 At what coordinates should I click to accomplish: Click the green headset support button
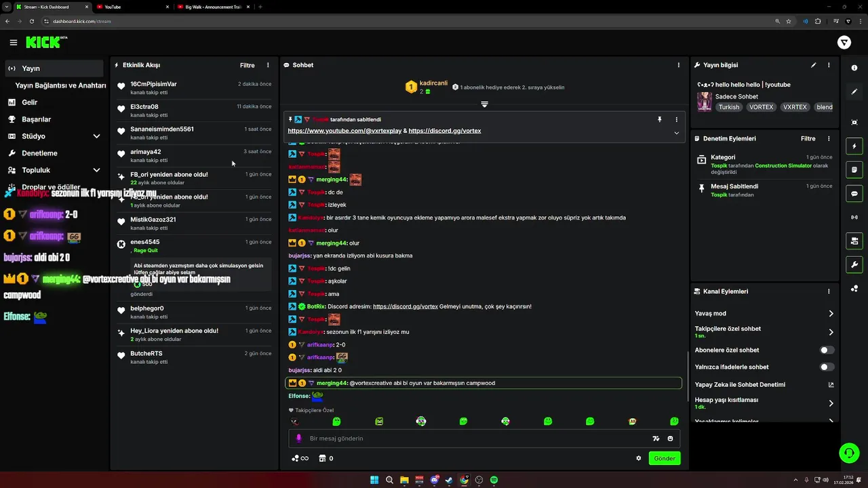click(x=849, y=452)
